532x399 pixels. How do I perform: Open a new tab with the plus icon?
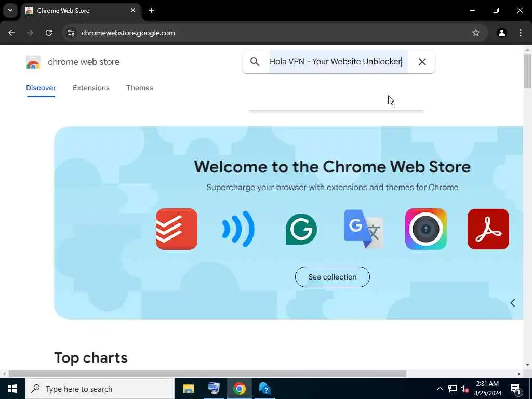[x=152, y=10]
